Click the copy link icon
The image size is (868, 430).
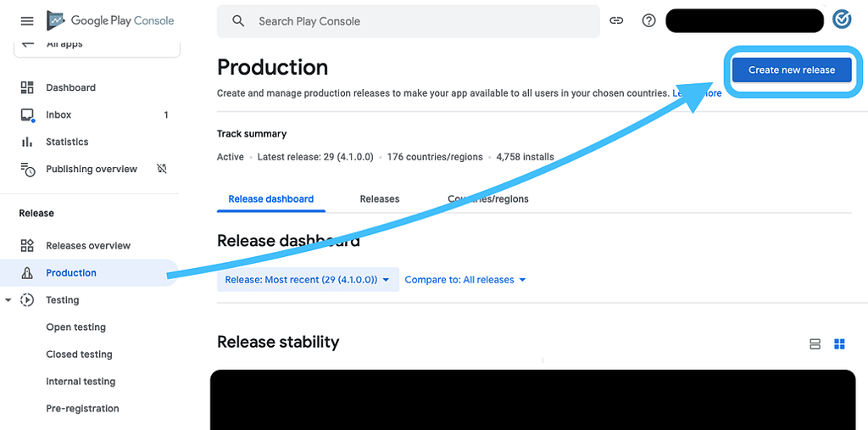(617, 20)
